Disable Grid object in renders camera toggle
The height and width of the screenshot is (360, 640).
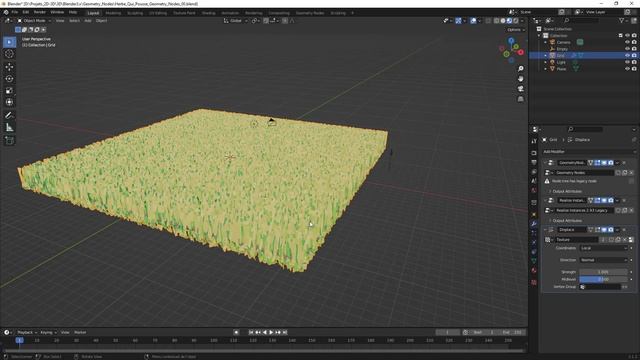[634, 55]
